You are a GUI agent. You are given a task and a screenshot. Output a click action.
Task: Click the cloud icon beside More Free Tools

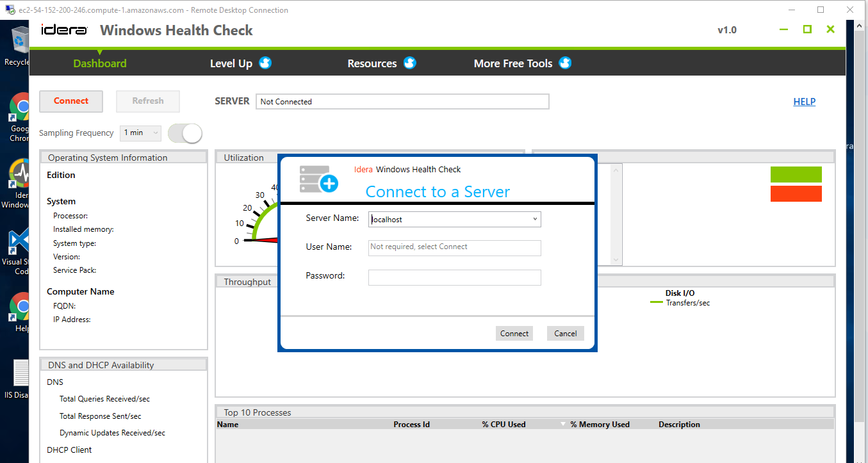tap(565, 63)
